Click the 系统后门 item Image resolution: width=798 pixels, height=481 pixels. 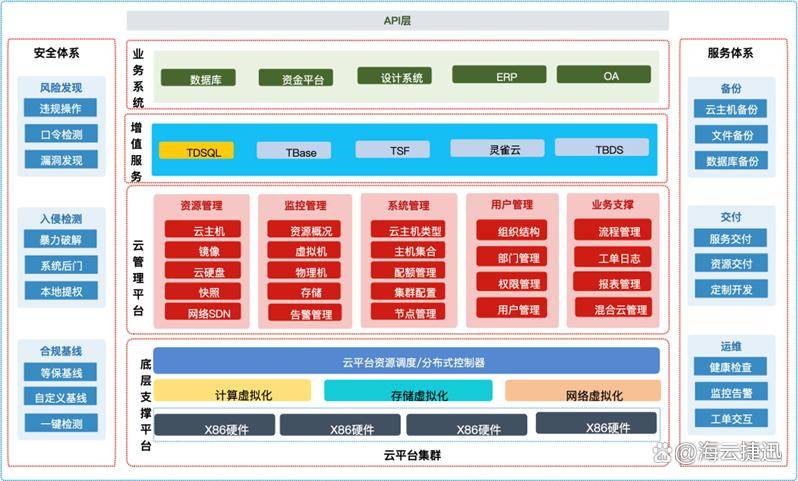[61, 265]
